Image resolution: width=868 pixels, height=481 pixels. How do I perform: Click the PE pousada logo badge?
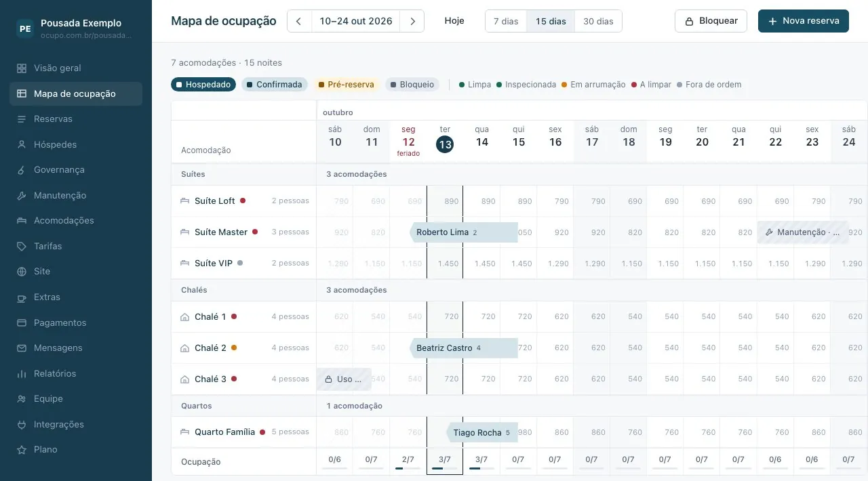(x=25, y=28)
